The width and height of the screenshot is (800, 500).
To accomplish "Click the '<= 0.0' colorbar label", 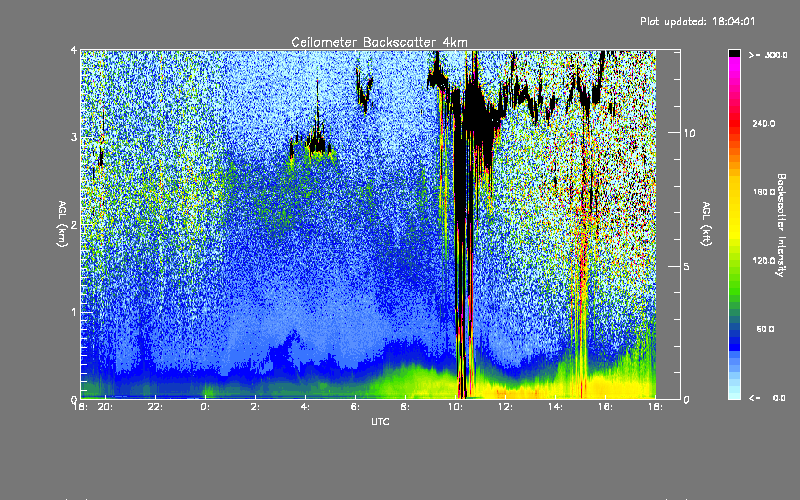I will (x=768, y=398).
